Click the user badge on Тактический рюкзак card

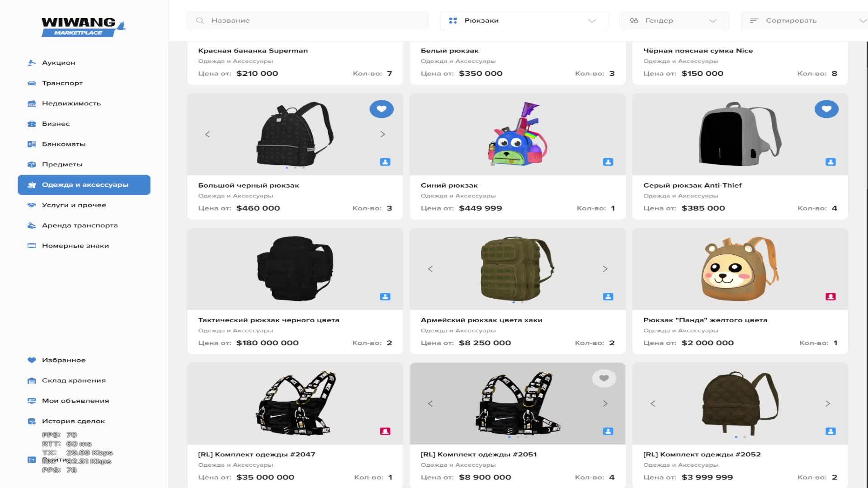coord(385,296)
